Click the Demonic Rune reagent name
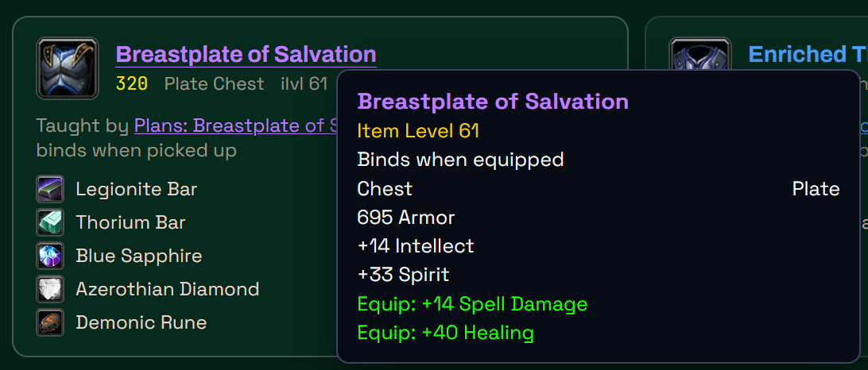This screenshot has height=370, width=868. tap(141, 322)
